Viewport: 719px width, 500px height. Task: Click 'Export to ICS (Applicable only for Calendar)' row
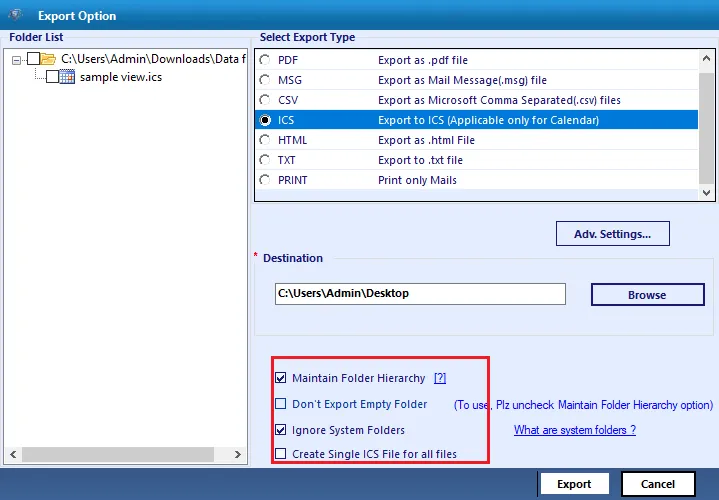(476, 120)
